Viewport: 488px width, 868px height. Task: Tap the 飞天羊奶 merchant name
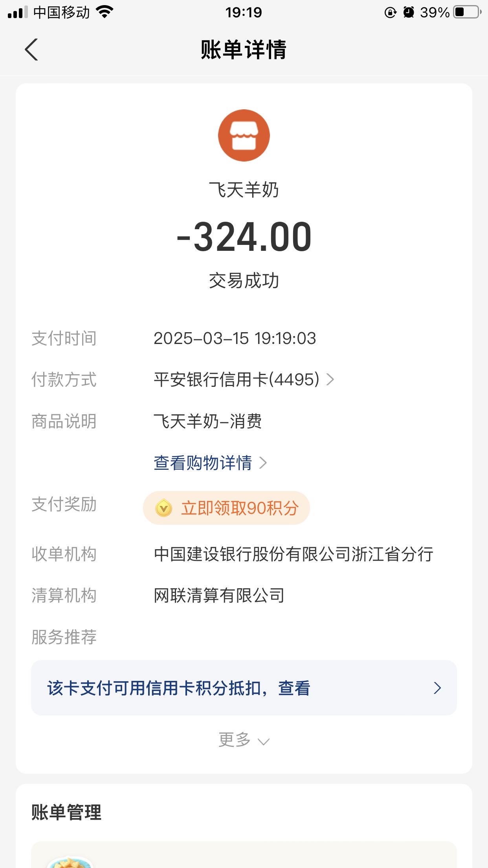click(x=244, y=190)
